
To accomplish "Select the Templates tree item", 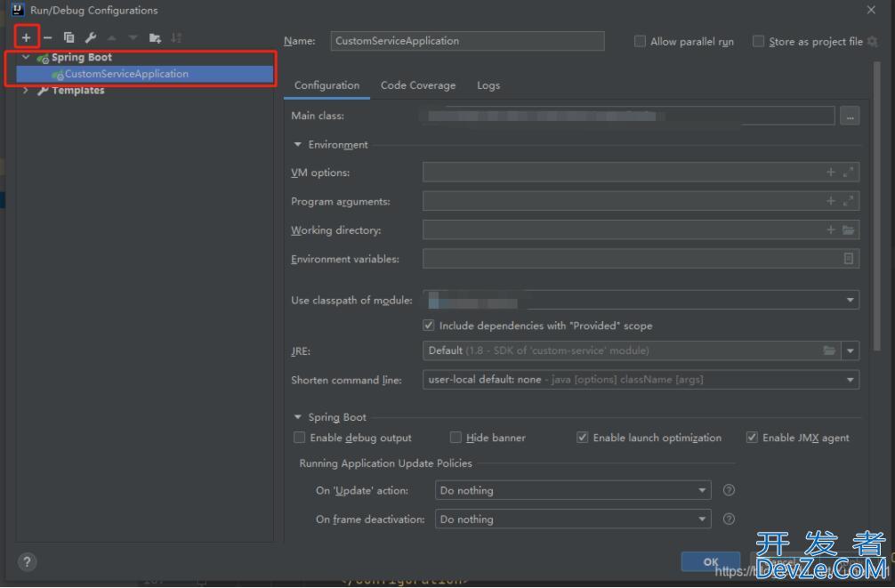I will click(x=78, y=90).
